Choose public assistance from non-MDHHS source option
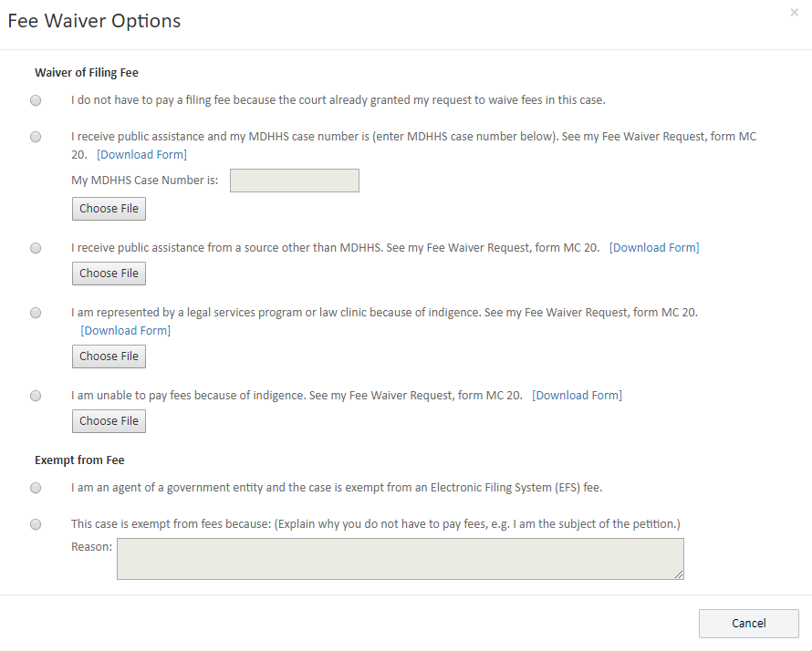This screenshot has height=651, width=812. coord(36,248)
